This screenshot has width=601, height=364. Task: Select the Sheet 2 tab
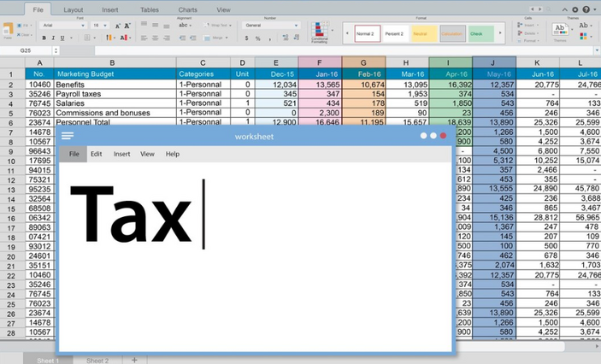click(x=97, y=361)
